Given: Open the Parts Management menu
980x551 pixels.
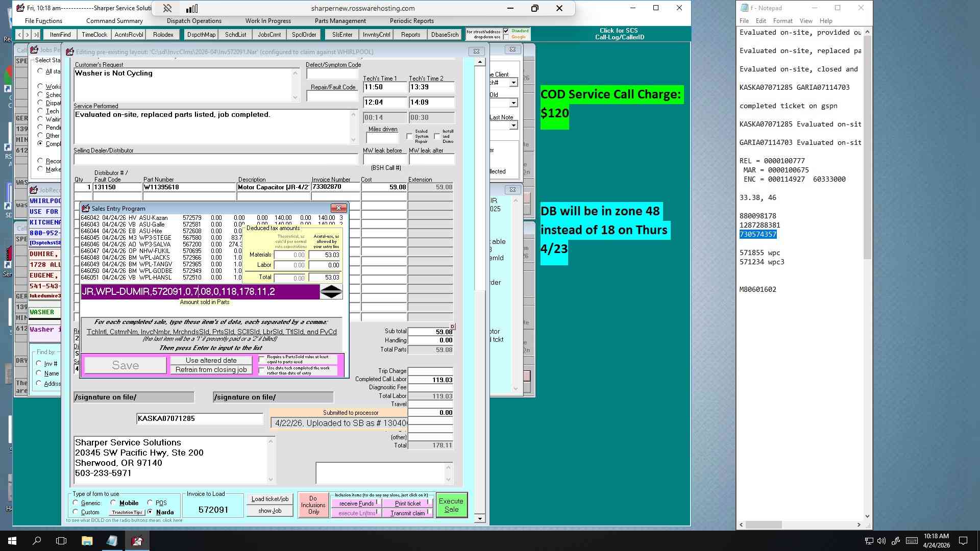Looking at the screenshot, I should (340, 21).
